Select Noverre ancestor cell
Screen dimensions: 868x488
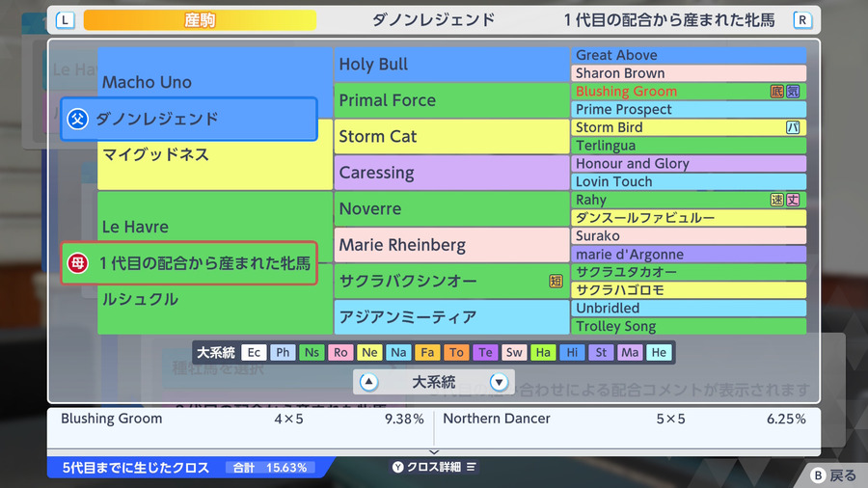pyautogui.click(x=451, y=208)
